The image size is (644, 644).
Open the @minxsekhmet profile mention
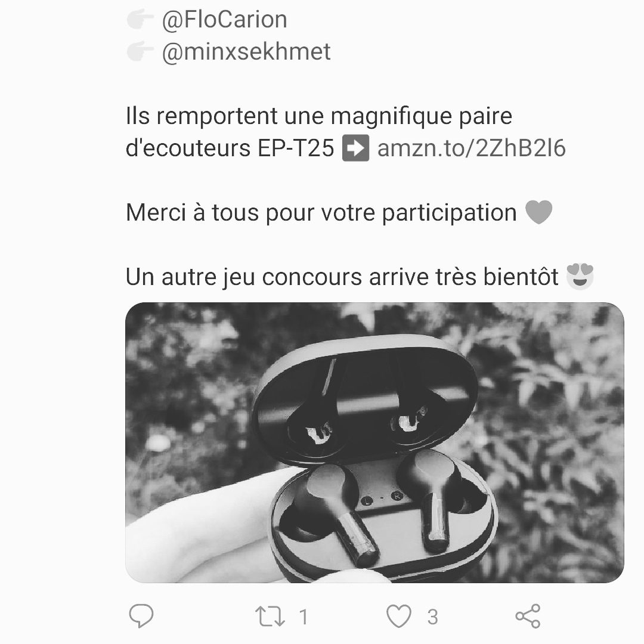pos(246,52)
